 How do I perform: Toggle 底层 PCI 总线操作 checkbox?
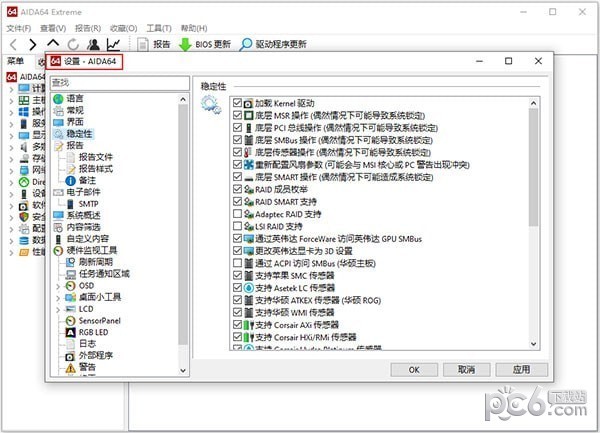[x=237, y=127]
